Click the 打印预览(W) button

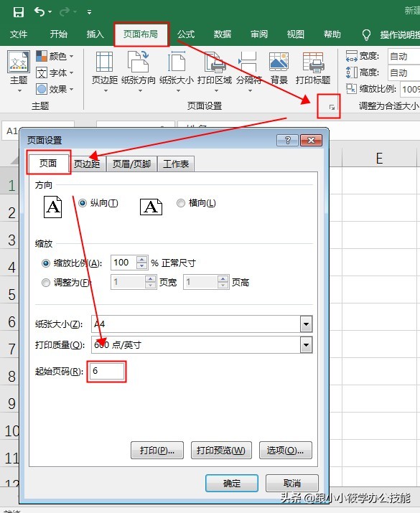[221, 450]
